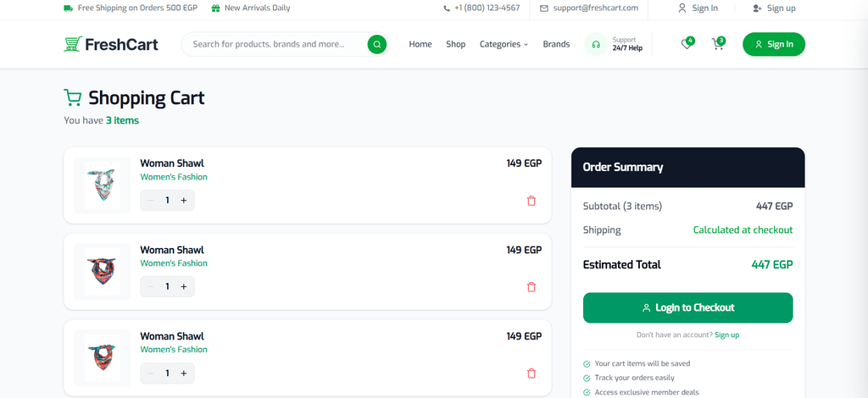The height and width of the screenshot is (398, 868).
Task: Go to the Brands page
Action: click(556, 44)
